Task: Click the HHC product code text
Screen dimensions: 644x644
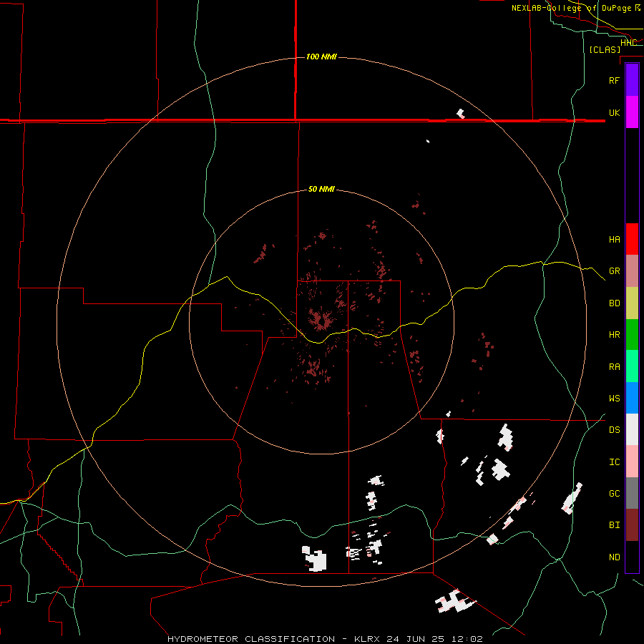Action: pos(628,43)
